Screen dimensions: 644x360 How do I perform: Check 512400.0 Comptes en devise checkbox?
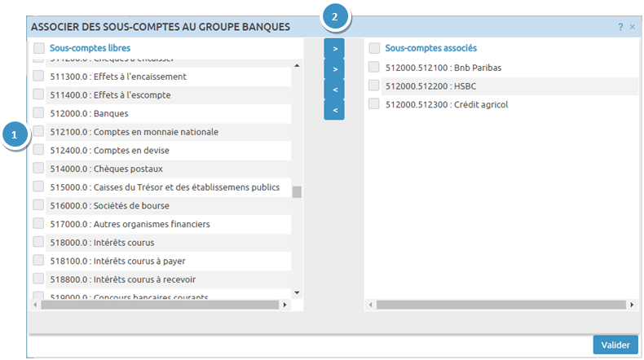pyautogui.click(x=38, y=149)
